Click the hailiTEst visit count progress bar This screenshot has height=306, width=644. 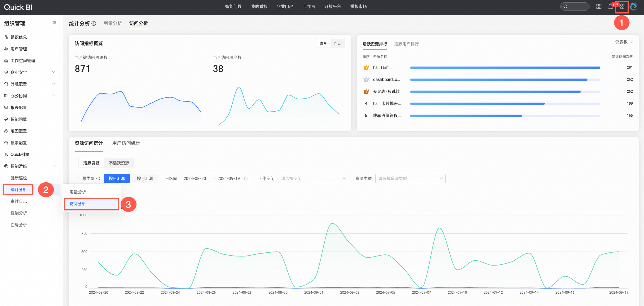click(505, 68)
